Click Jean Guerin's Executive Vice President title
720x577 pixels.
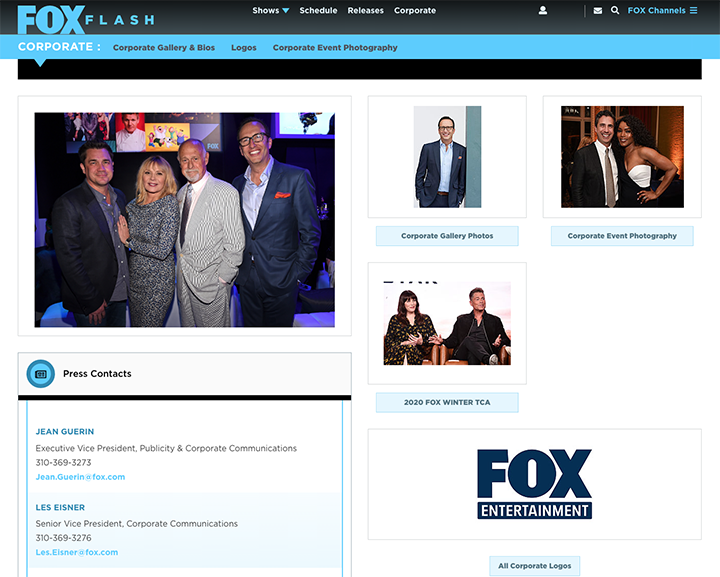166,448
